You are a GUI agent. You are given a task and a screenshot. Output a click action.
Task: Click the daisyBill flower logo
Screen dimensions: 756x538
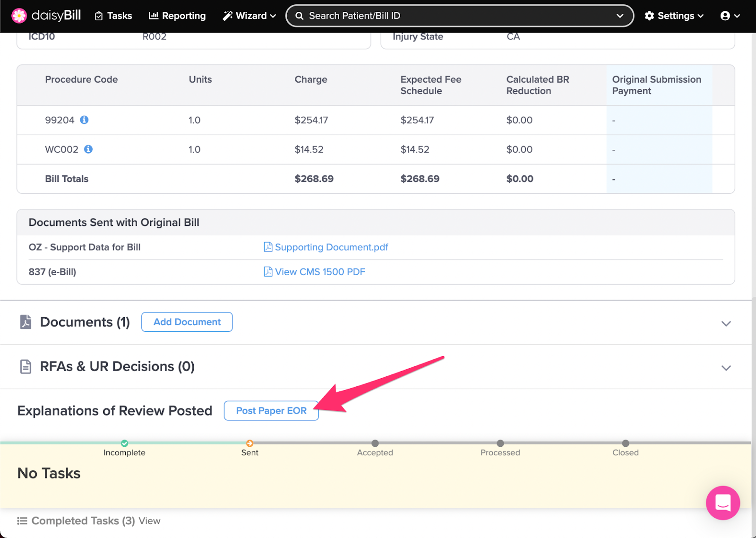tap(19, 16)
